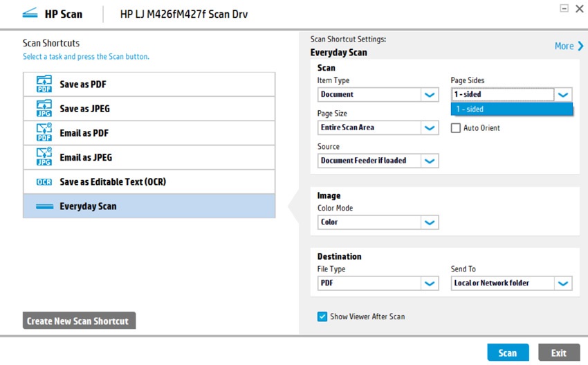Click the Save as JPEG shortcut icon
The width and height of the screenshot is (588, 365).
[x=44, y=109]
